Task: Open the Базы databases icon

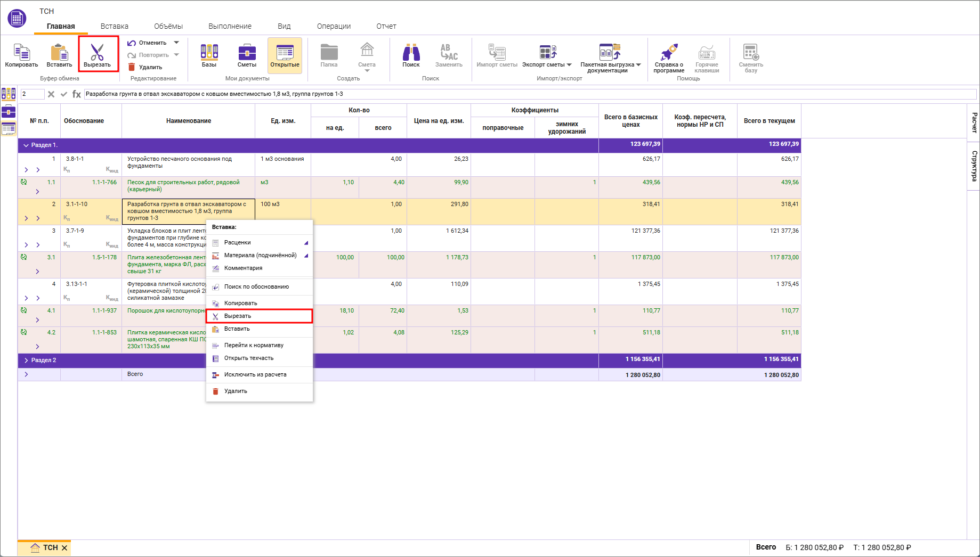Action: [x=209, y=52]
